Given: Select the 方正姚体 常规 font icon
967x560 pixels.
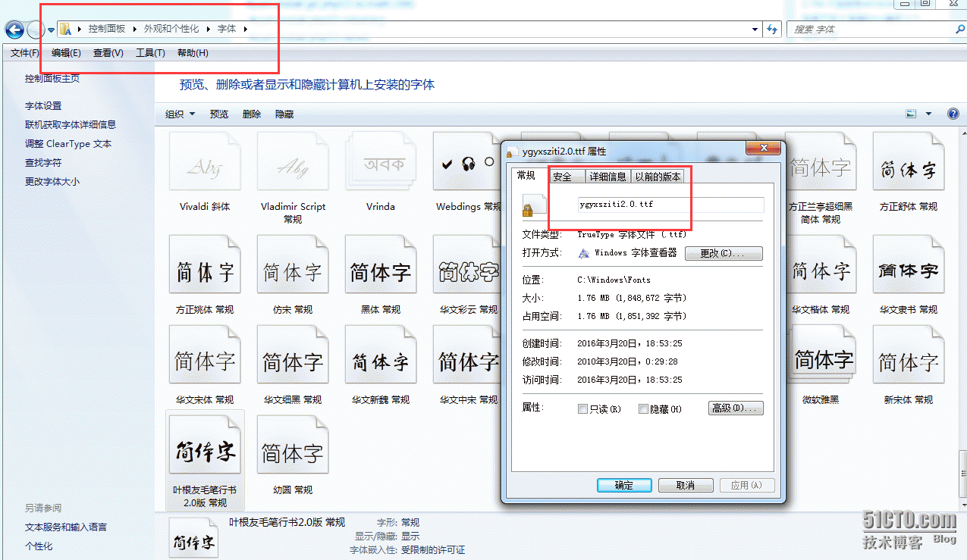Looking at the screenshot, I should pos(205,265).
